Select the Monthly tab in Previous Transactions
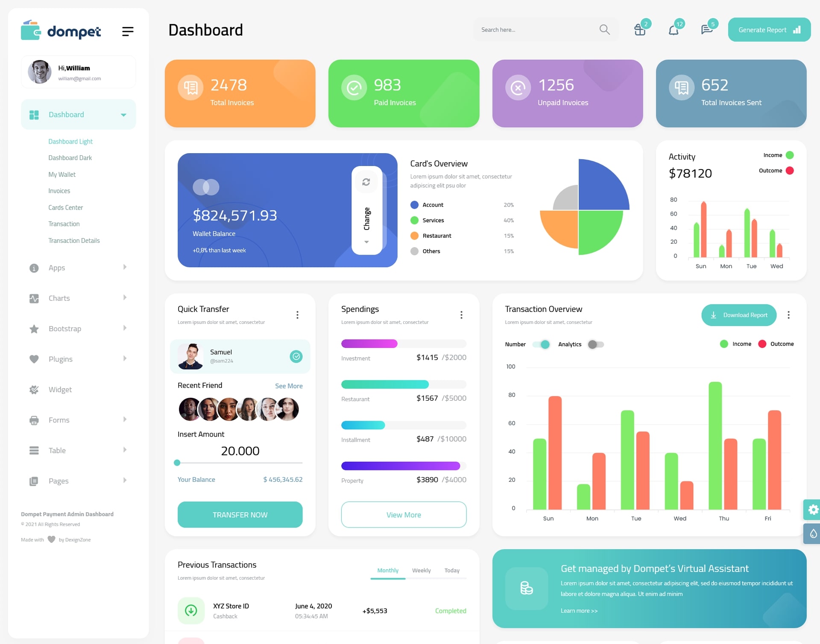820x644 pixels. (387, 570)
